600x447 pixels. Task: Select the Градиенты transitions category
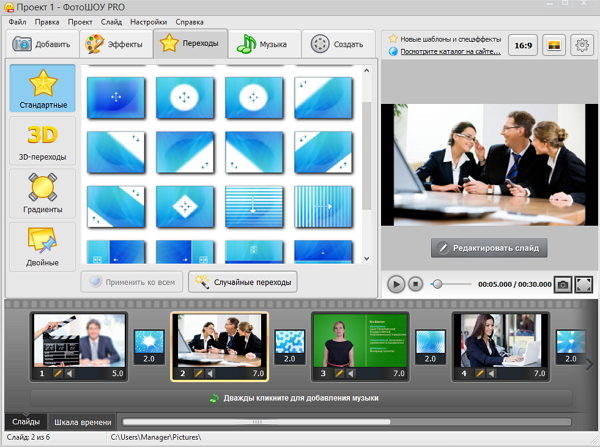coord(42,194)
